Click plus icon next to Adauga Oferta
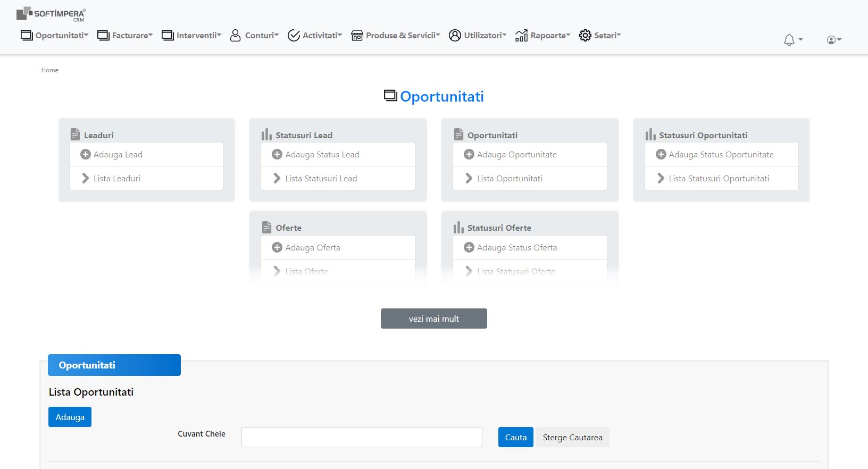868x469 pixels. click(x=277, y=247)
